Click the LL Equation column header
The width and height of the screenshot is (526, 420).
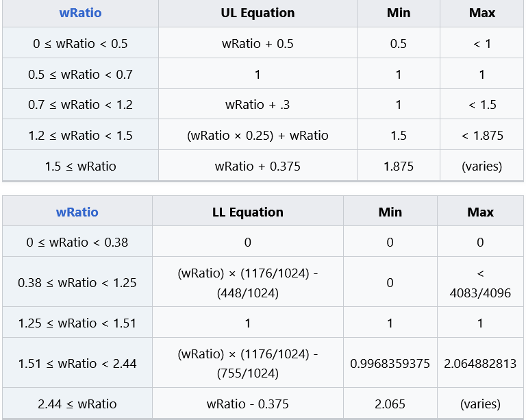pyautogui.click(x=247, y=212)
